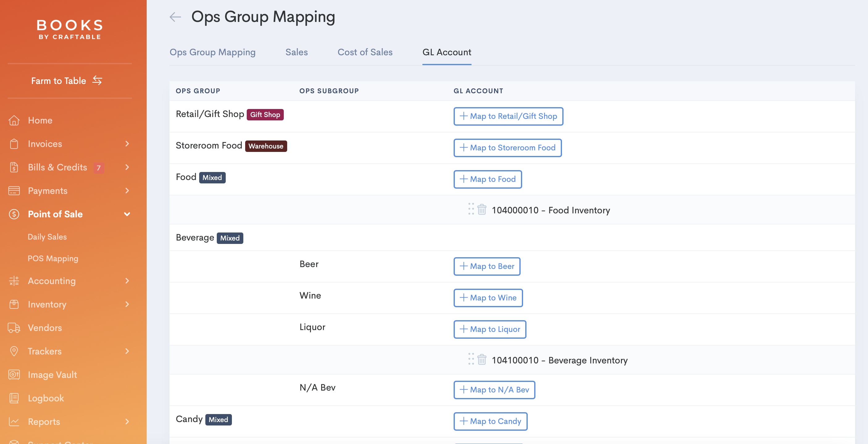
Task: Open Accounting via its calculator icon
Action: click(14, 281)
